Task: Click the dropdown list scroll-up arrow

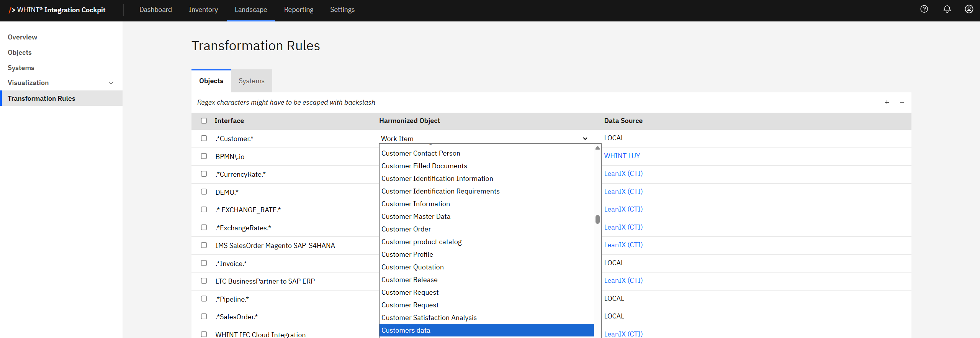Action: (597, 148)
